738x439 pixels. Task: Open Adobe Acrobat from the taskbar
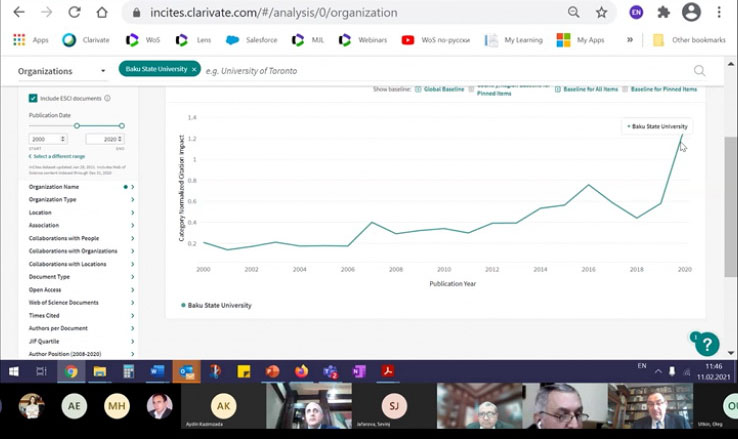pos(385,371)
